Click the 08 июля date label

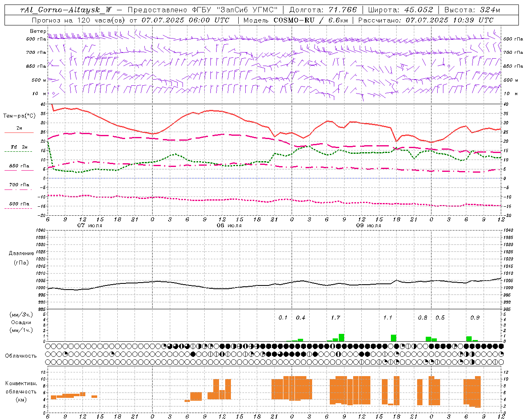(229, 226)
